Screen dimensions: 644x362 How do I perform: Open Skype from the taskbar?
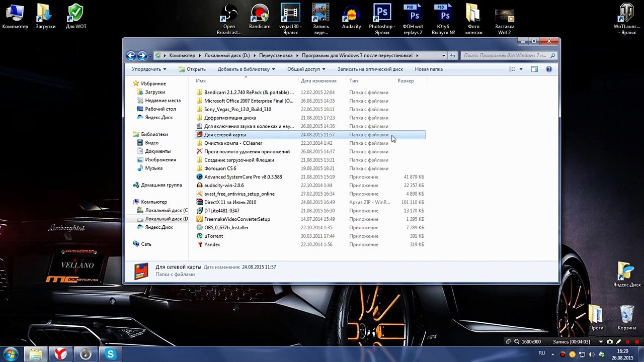pyautogui.click(x=110, y=354)
